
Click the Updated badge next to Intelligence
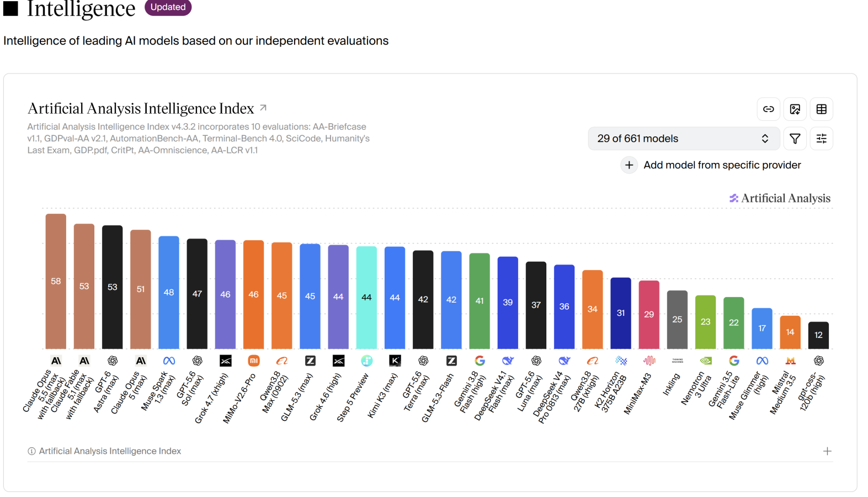coord(168,7)
